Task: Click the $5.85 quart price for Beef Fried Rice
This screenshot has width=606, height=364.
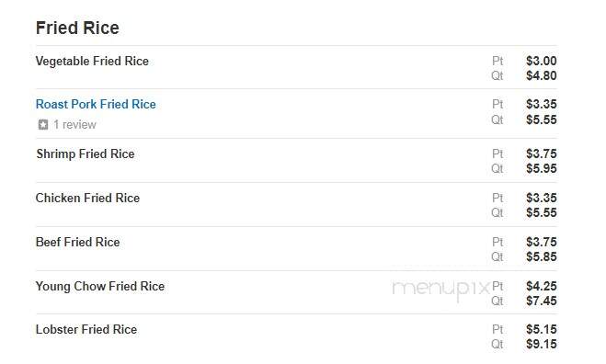Action: coord(541,256)
